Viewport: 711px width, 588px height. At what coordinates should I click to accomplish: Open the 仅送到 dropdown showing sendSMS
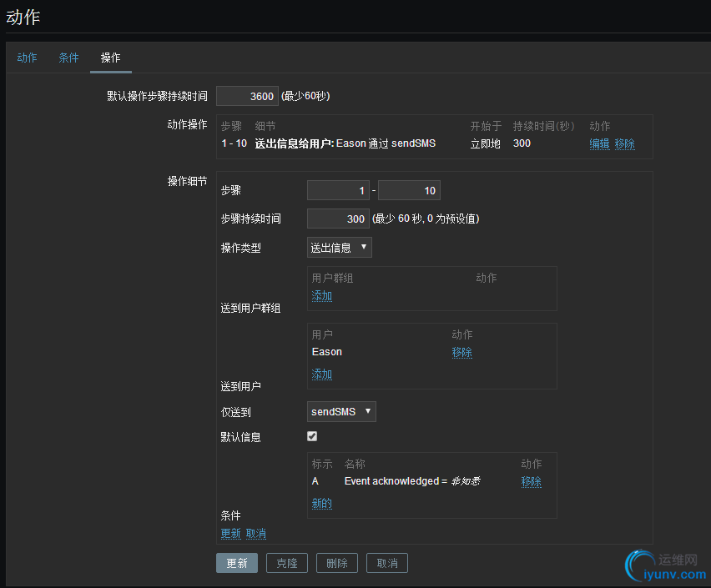(x=340, y=411)
